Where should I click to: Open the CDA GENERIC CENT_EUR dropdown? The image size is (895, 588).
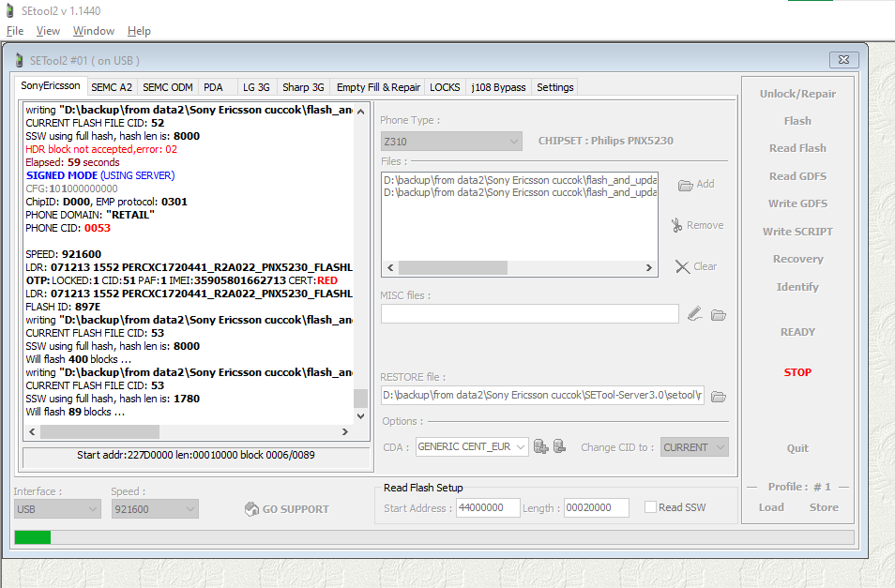[x=521, y=447]
